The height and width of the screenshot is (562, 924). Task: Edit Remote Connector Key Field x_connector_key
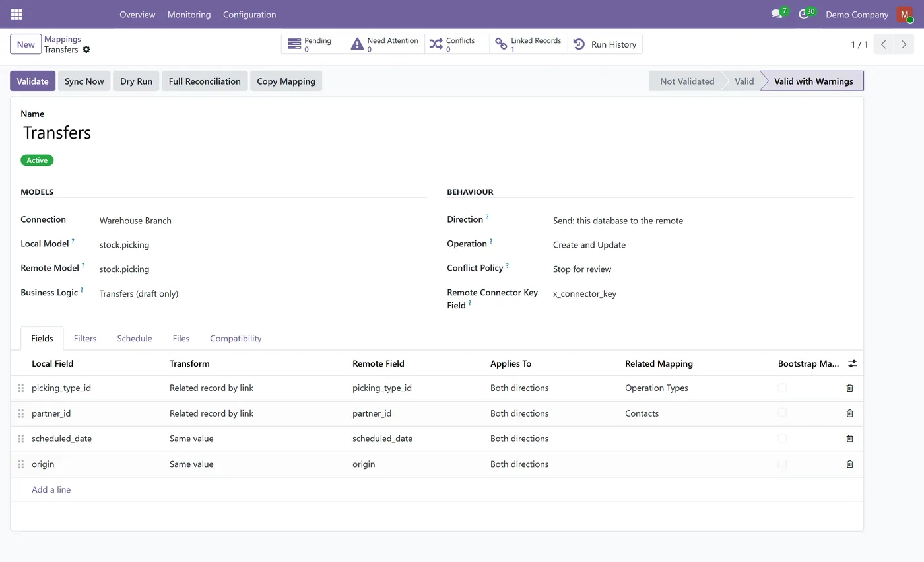[x=702, y=294]
